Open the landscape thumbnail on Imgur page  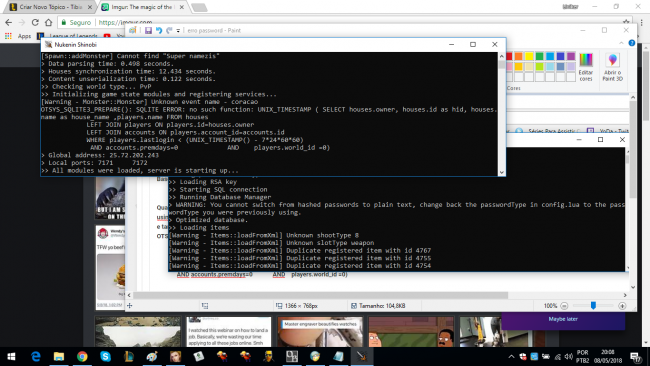[x=138, y=332]
